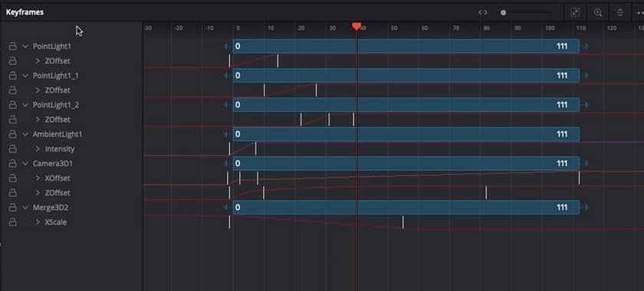Expand the Intensity parameter under AmbientLight1

click(x=38, y=149)
